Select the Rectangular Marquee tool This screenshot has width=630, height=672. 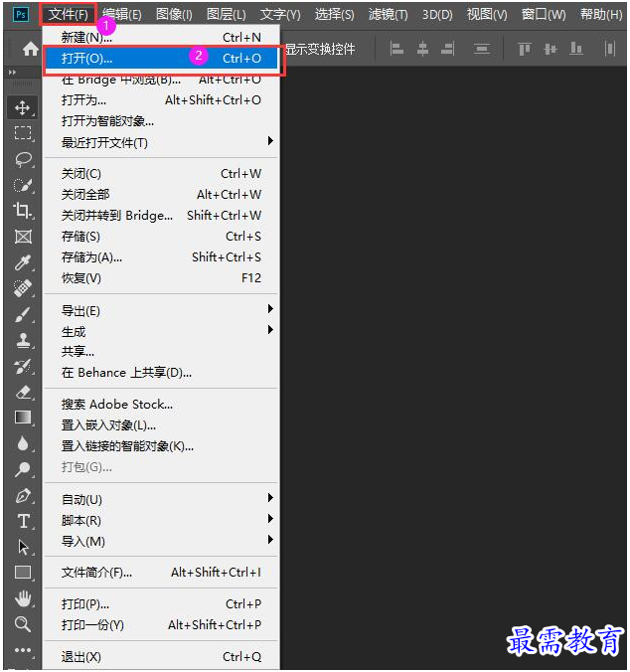[x=23, y=133]
